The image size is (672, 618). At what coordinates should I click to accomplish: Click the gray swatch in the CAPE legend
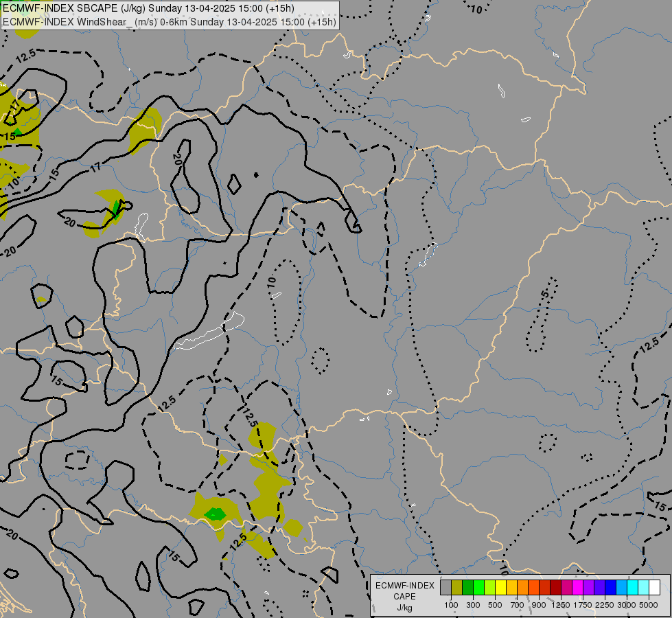click(x=445, y=587)
